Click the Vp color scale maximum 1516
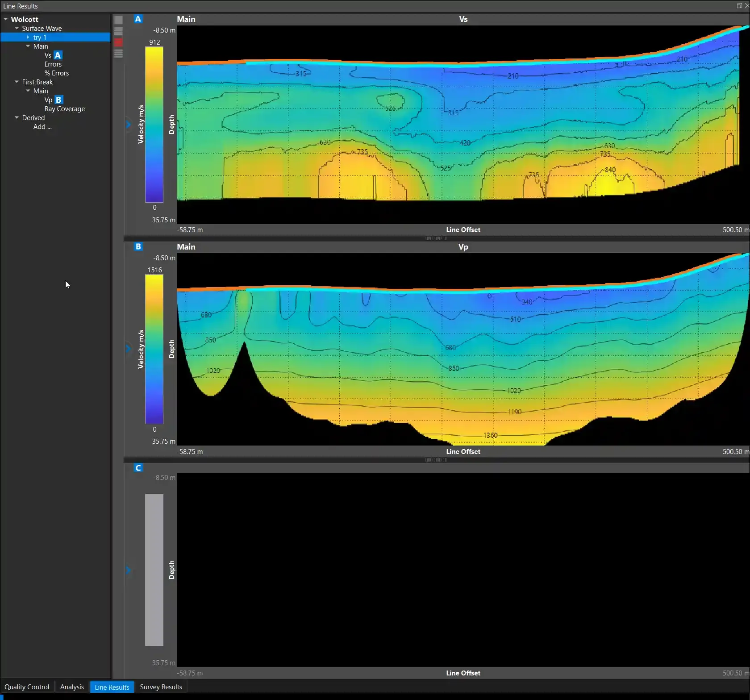The image size is (750, 700). coord(155,270)
